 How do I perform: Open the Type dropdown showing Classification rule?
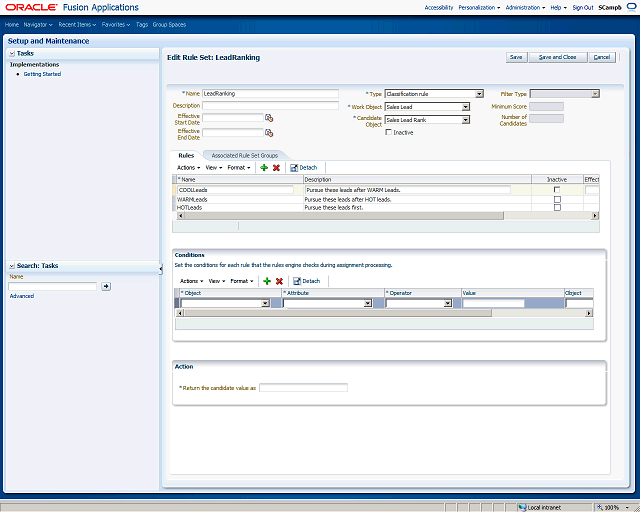coord(479,94)
